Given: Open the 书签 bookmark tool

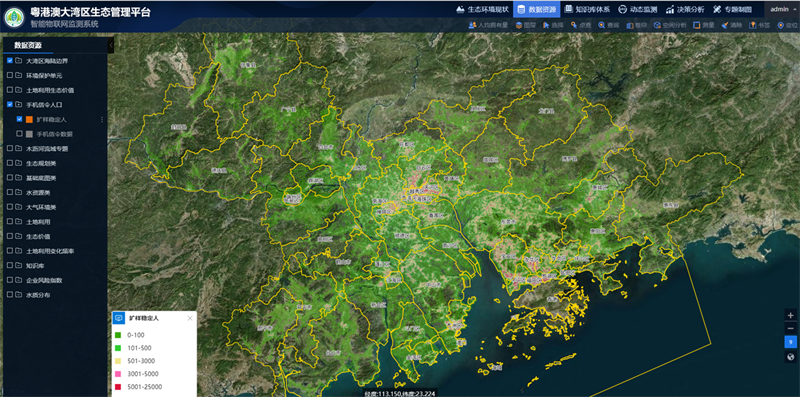Looking at the screenshot, I should coord(759,24).
